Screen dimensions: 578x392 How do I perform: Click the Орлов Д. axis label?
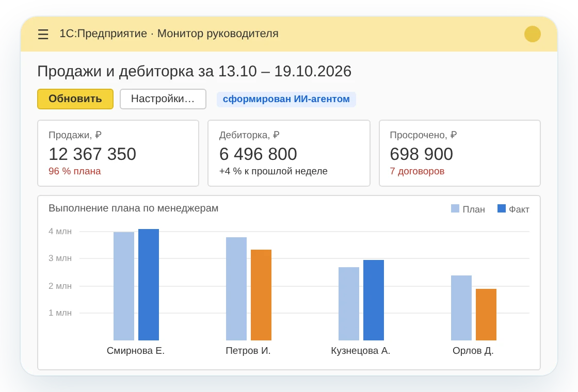click(473, 351)
